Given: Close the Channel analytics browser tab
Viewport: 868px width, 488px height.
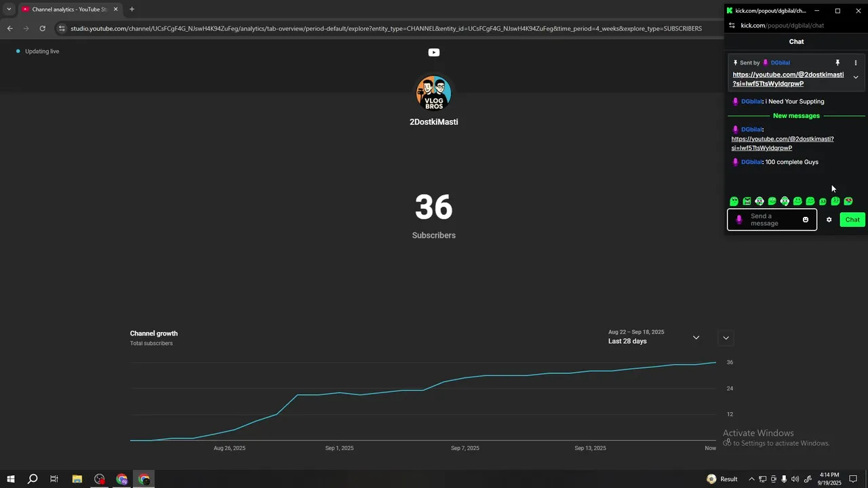Looking at the screenshot, I should coord(115,9).
